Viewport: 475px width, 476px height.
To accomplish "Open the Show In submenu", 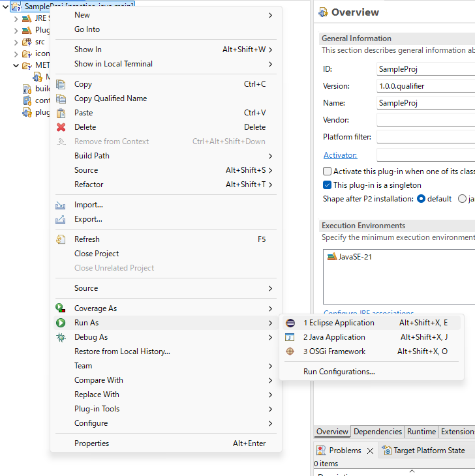I will (166, 50).
